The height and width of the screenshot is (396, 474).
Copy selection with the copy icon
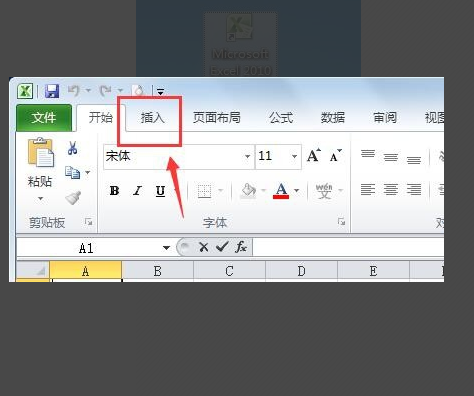coord(72,172)
